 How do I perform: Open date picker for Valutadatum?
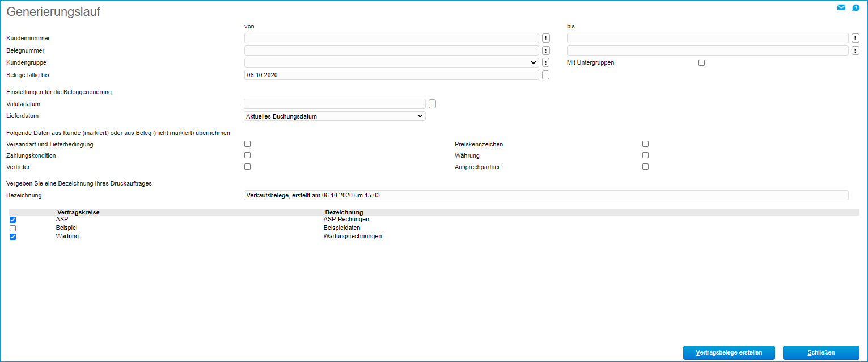pyautogui.click(x=432, y=104)
